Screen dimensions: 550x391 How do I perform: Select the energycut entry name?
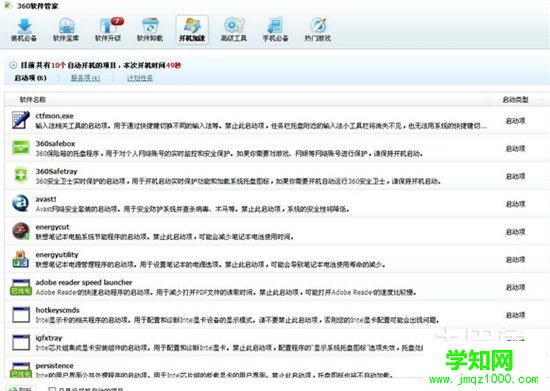click(53, 227)
